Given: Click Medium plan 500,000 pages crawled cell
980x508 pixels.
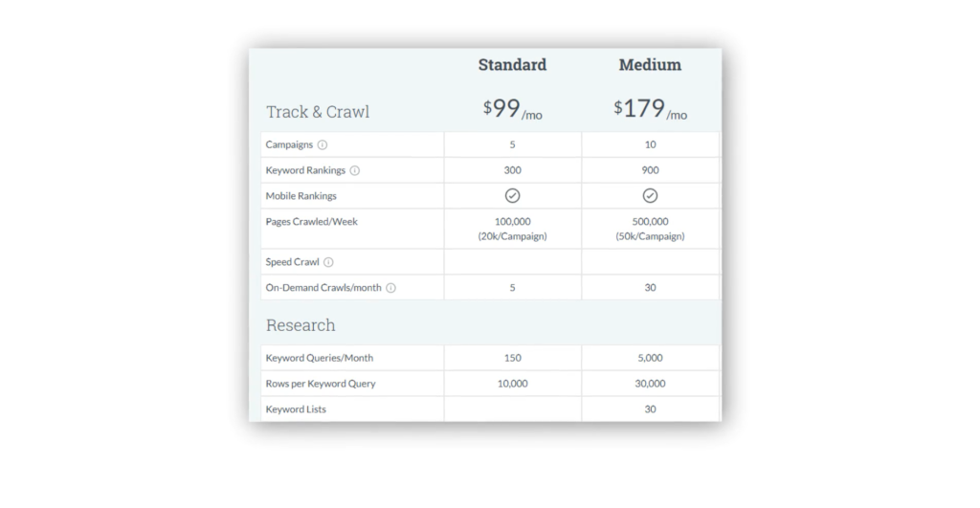Looking at the screenshot, I should tap(650, 229).
